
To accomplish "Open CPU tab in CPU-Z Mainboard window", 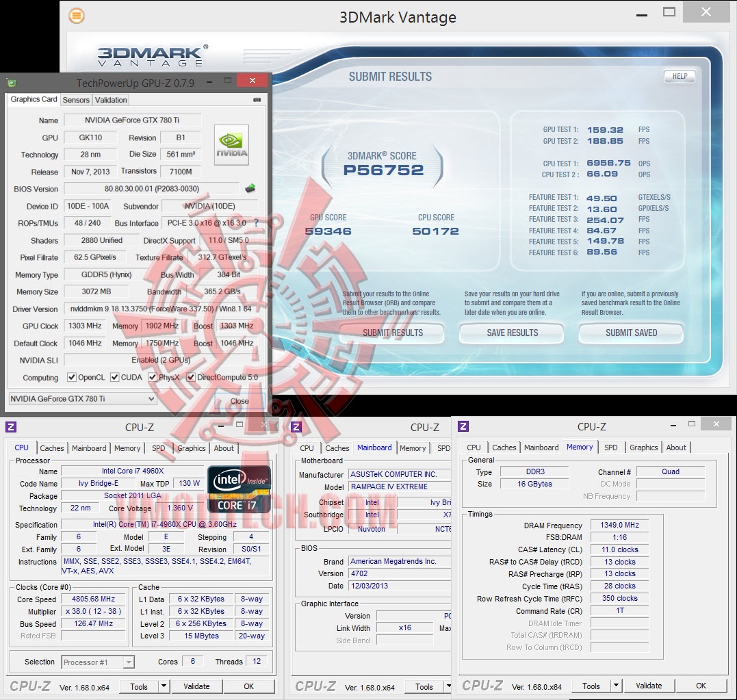I will coord(307,448).
